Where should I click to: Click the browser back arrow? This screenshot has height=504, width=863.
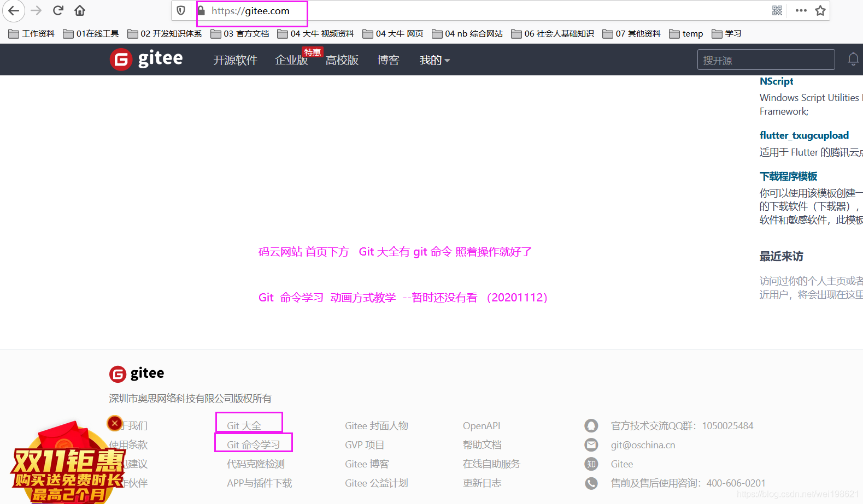(14, 10)
